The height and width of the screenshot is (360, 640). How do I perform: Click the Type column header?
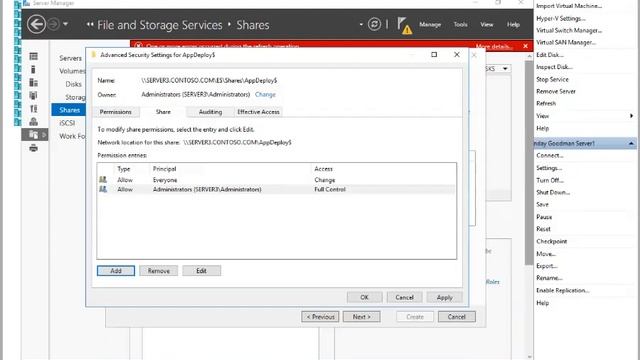pos(124,169)
